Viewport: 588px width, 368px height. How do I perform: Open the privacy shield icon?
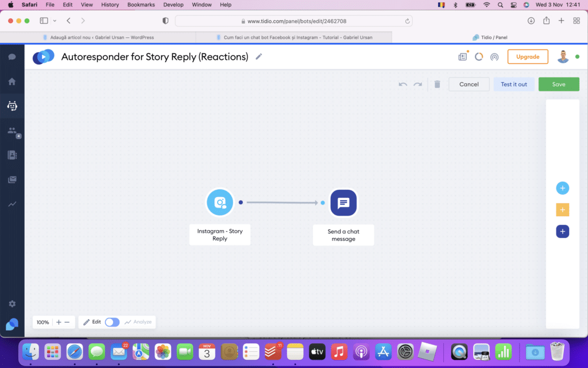click(x=165, y=21)
